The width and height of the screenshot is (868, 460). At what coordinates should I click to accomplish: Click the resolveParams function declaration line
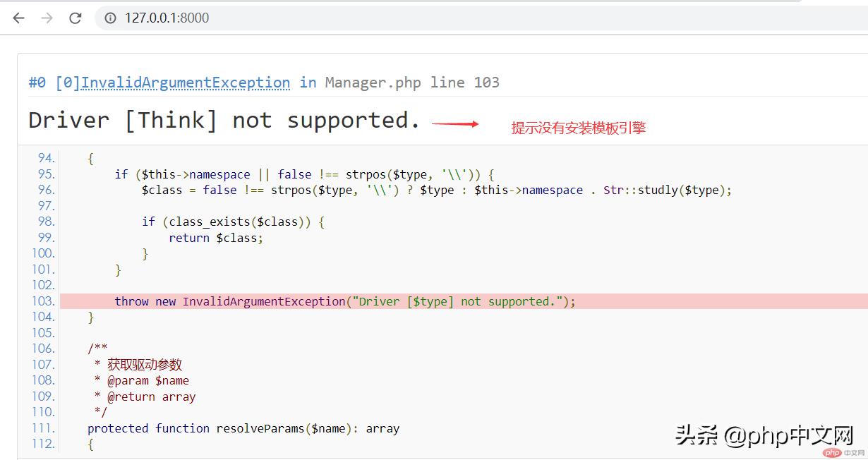[243, 428]
